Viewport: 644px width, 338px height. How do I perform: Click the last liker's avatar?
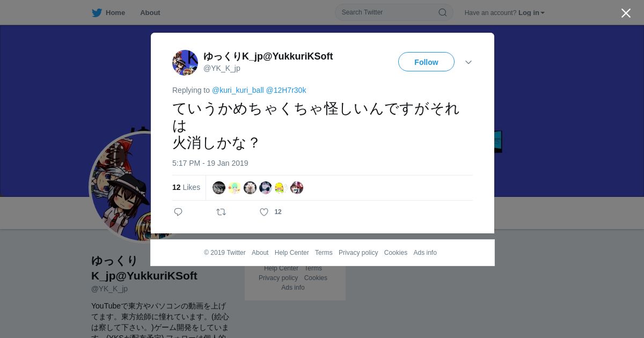297,188
